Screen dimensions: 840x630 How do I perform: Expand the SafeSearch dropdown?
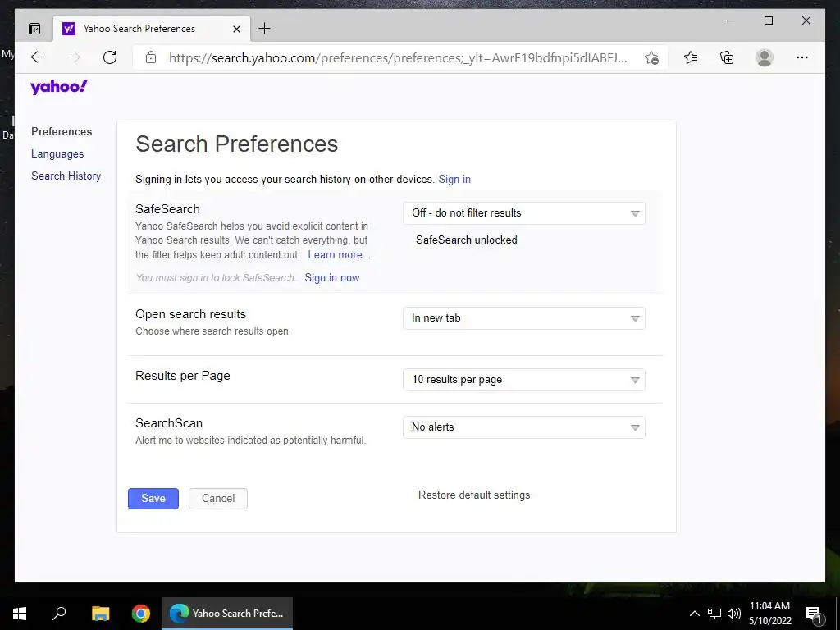[524, 213]
